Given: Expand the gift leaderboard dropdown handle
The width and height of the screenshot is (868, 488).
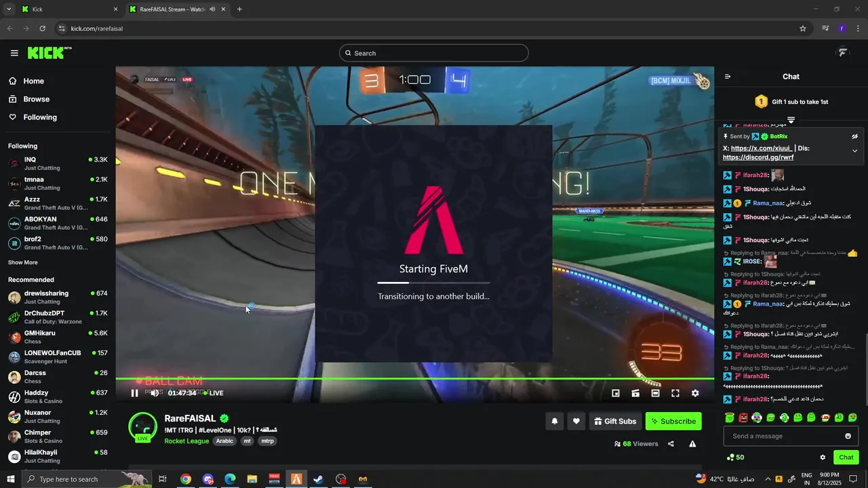Looking at the screenshot, I should tap(791, 119).
